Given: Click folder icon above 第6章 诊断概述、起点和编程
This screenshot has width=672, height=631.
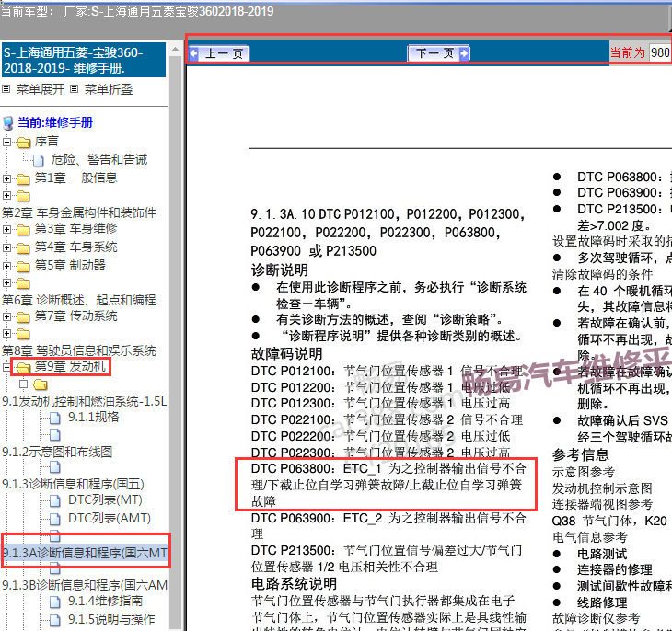Looking at the screenshot, I should pyautogui.click(x=24, y=283).
